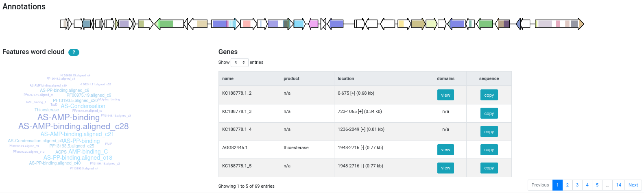Viewport: 644px width, 193px height.
Task: Sort genes table by location column
Action: [346, 78]
